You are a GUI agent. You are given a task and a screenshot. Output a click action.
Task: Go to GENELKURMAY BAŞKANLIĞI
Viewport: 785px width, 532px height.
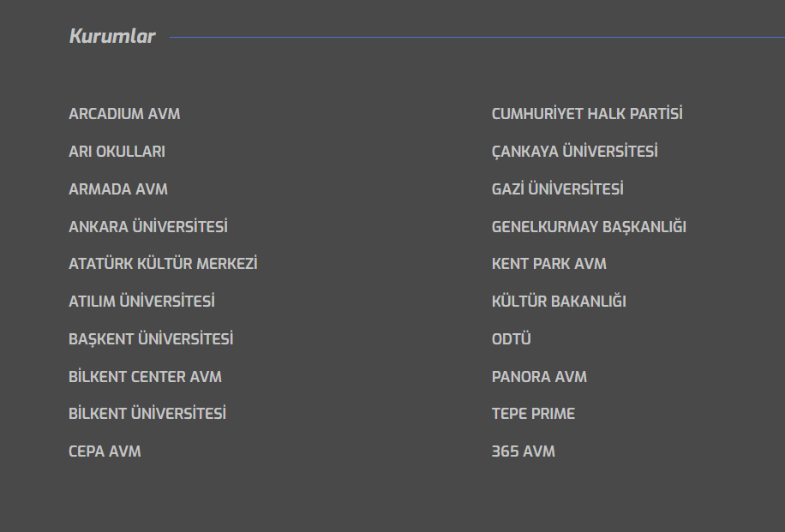pyautogui.click(x=589, y=227)
